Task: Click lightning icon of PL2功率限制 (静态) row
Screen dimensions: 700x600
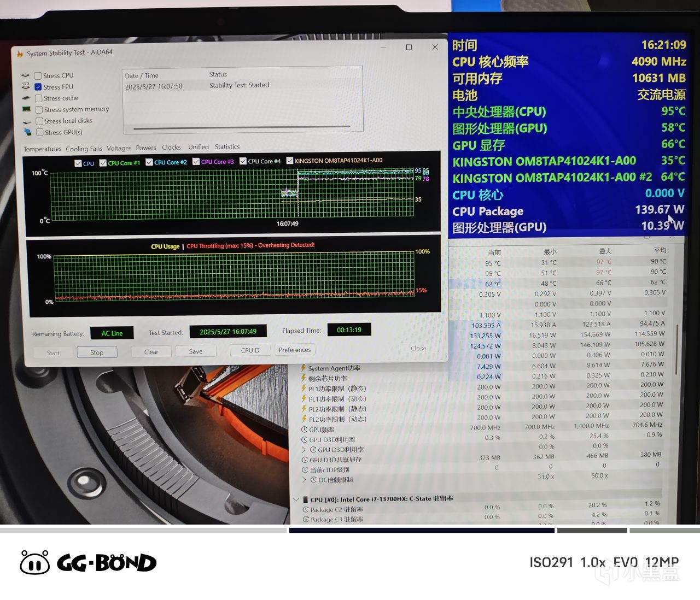Action: point(304,409)
